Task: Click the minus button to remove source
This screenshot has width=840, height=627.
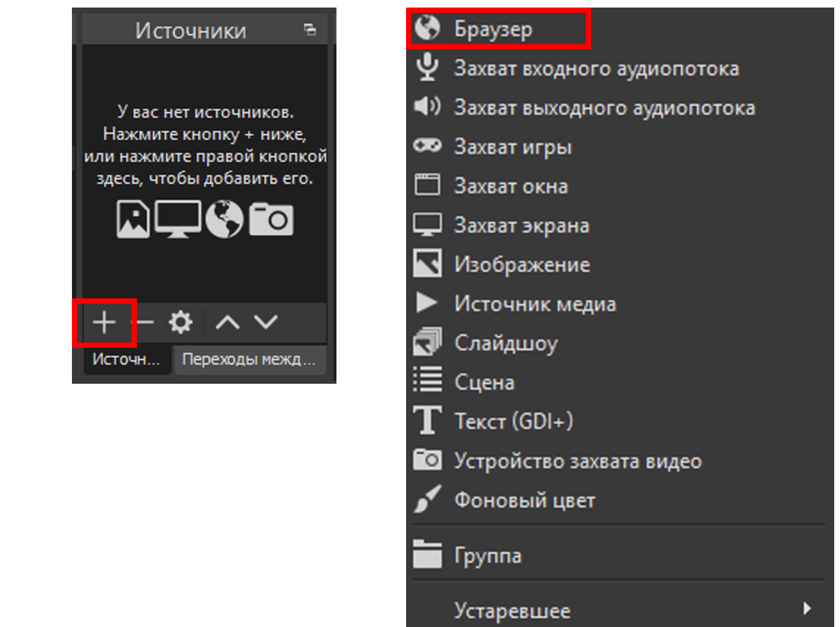Action: point(143,322)
